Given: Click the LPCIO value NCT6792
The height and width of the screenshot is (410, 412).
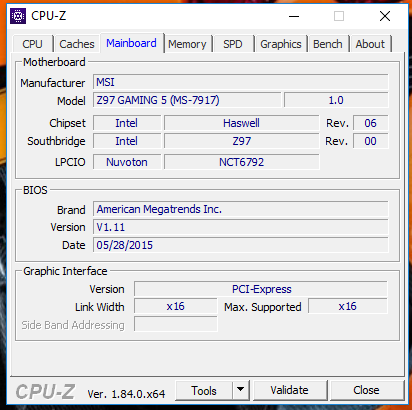Looking at the screenshot, I should pyautogui.click(x=241, y=162).
